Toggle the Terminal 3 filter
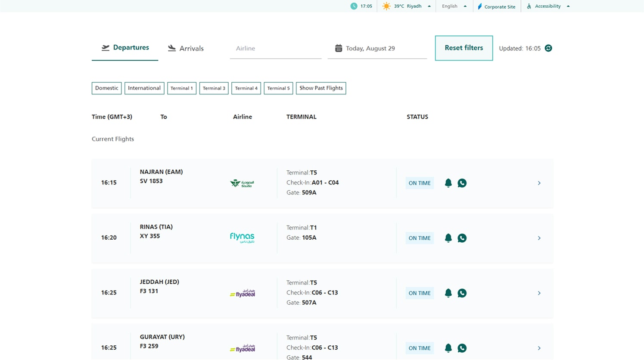Viewport: 644px width, 360px height. (x=214, y=88)
